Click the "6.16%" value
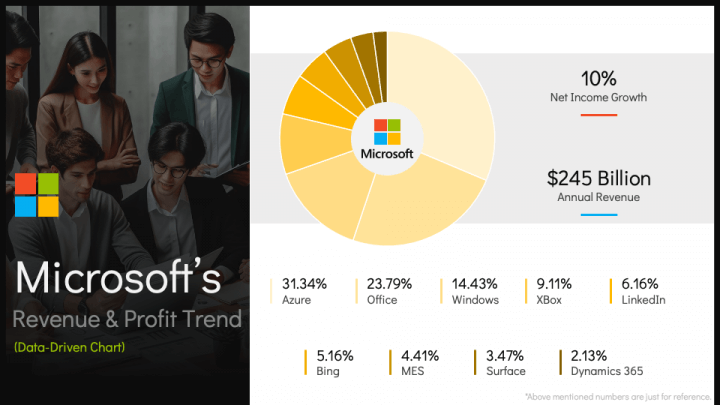The image size is (720, 405). coord(640,284)
